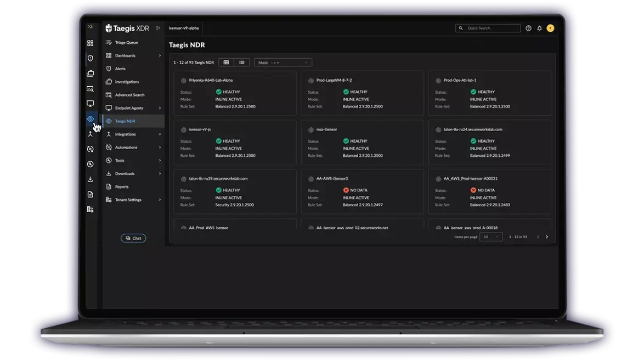Collapse sidebar next to Taegis XDR logo

pos(158,28)
